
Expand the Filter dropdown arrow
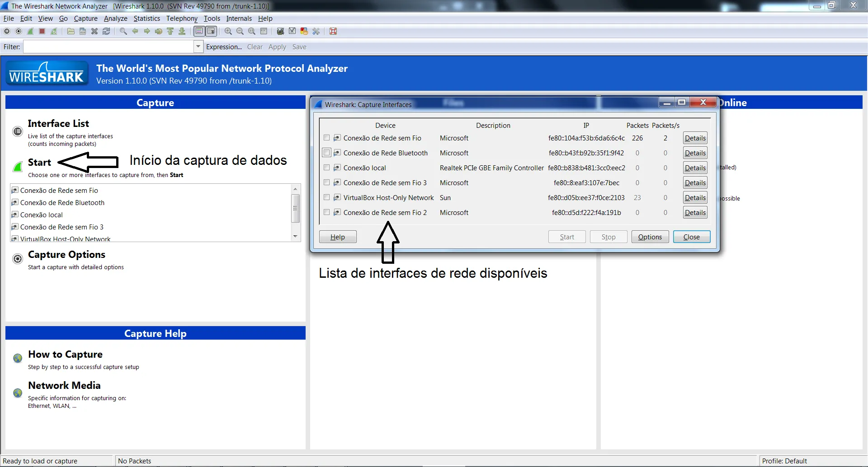198,47
